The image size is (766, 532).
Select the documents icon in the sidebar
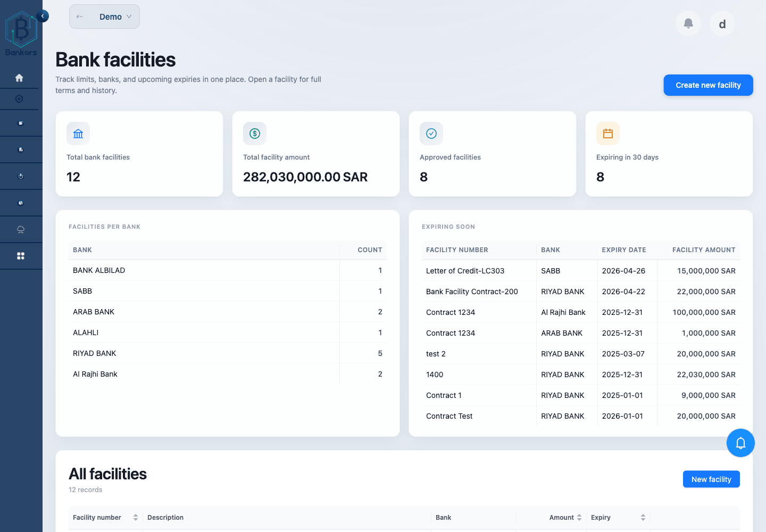tap(20, 122)
